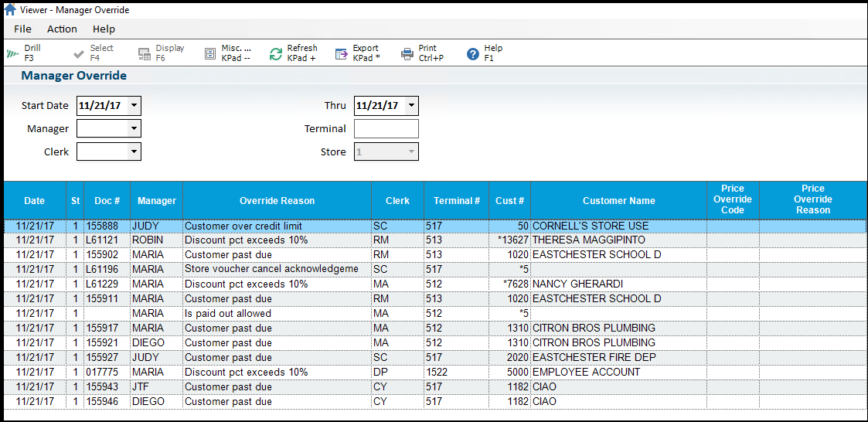868x422 pixels.
Task: Sort by Override Reason column header
Action: click(277, 201)
